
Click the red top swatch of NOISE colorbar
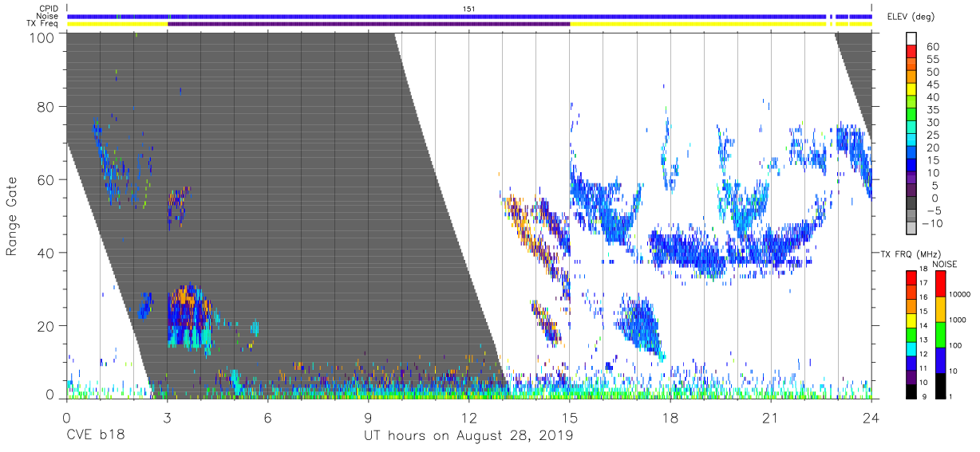click(x=941, y=283)
